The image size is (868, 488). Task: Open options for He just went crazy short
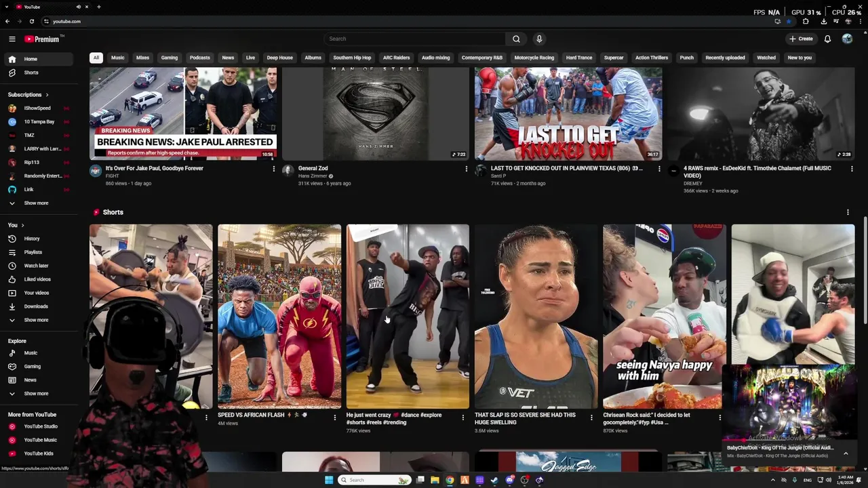click(463, 418)
